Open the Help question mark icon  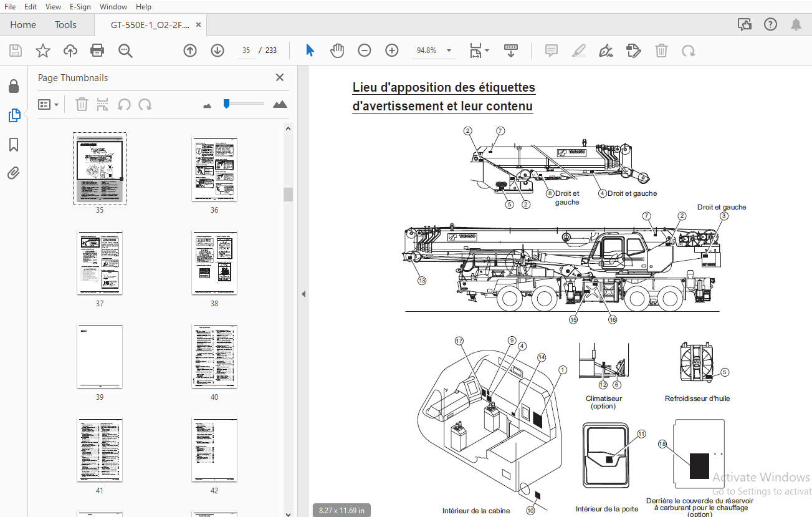[770, 25]
